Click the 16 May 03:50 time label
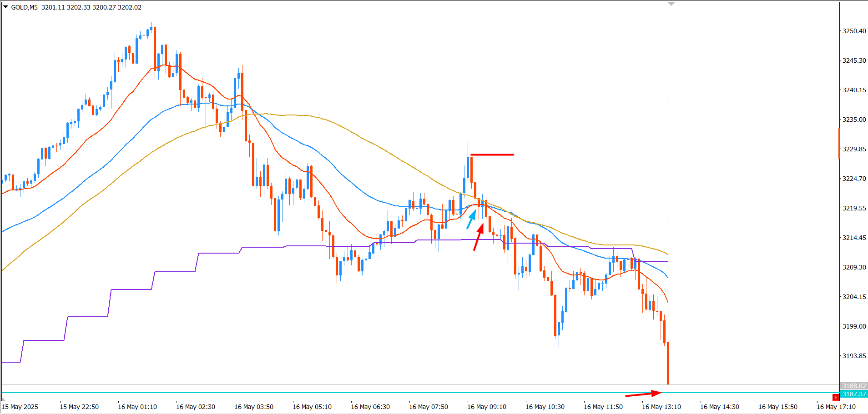This screenshot has height=414, width=868. (x=254, y=407)
